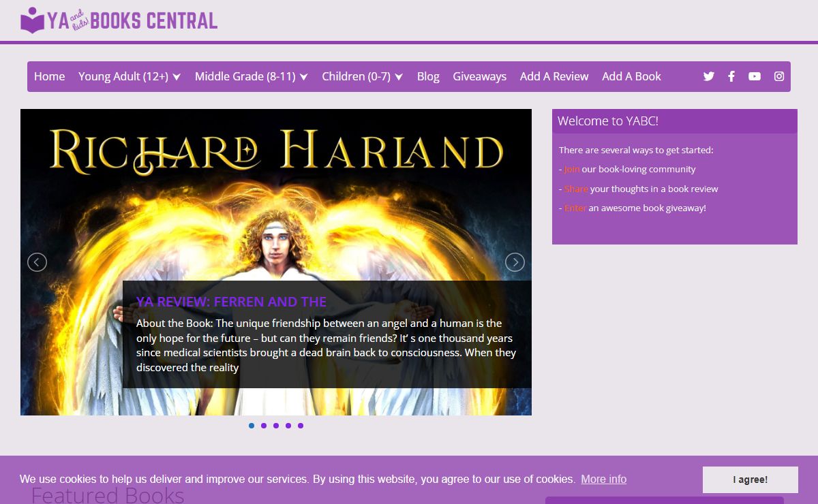818x504 pixels.
Task: Select the second carousel dot
Action: point(264,426)
